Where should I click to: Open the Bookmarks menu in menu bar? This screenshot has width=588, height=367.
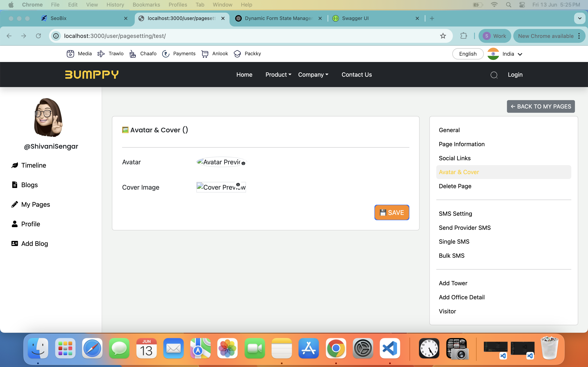point(146,5)
